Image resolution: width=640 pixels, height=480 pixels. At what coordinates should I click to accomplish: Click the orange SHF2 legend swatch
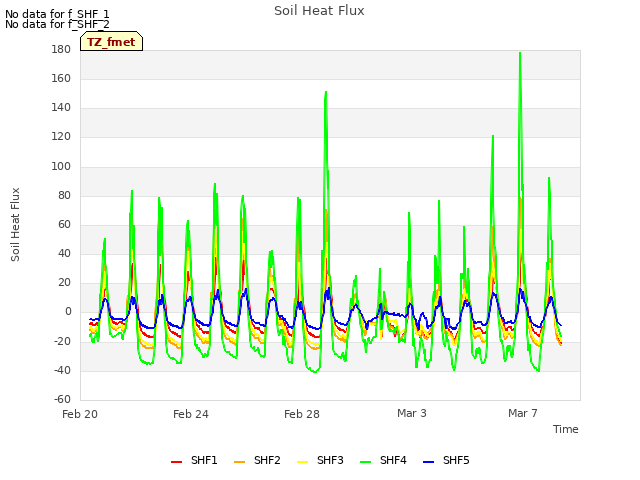[239, 462]
